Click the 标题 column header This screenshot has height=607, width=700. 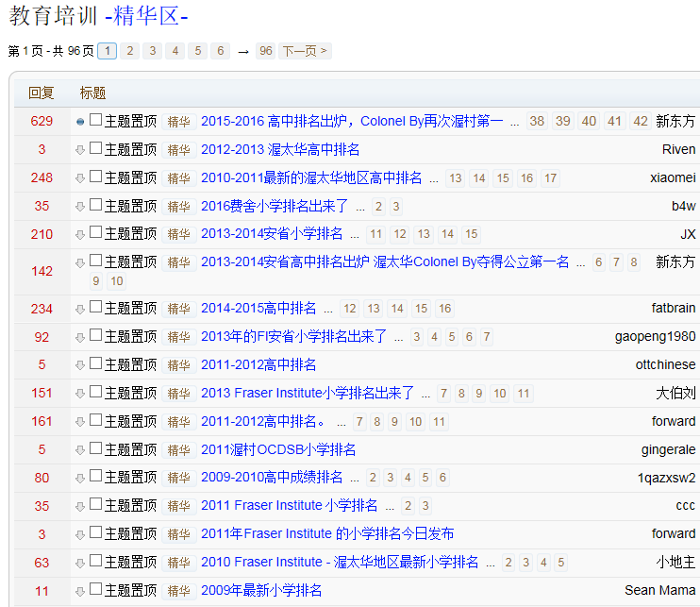click(x=92, y=93)
